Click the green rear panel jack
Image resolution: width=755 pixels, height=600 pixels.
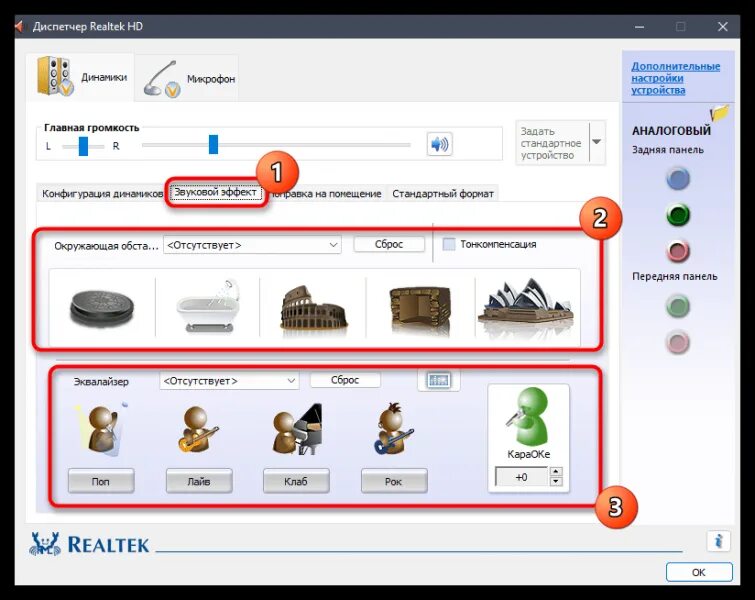pyautogui.click(x=678, y=215)
